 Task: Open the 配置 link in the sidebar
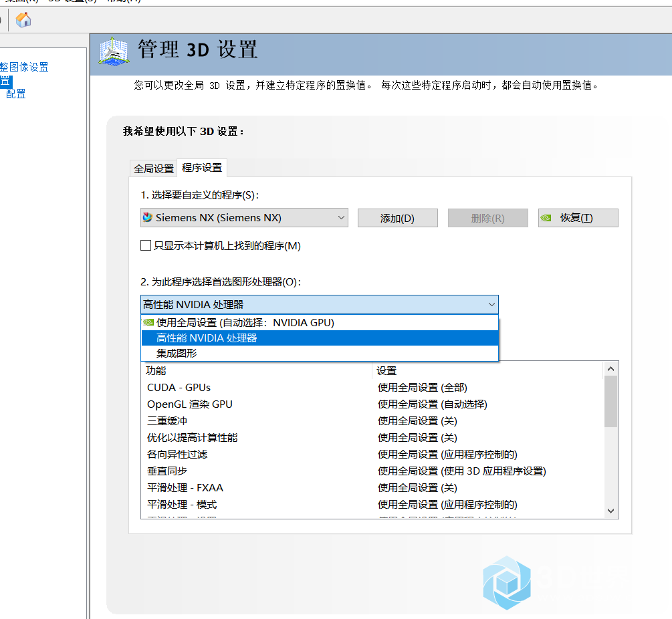(16, 94)
